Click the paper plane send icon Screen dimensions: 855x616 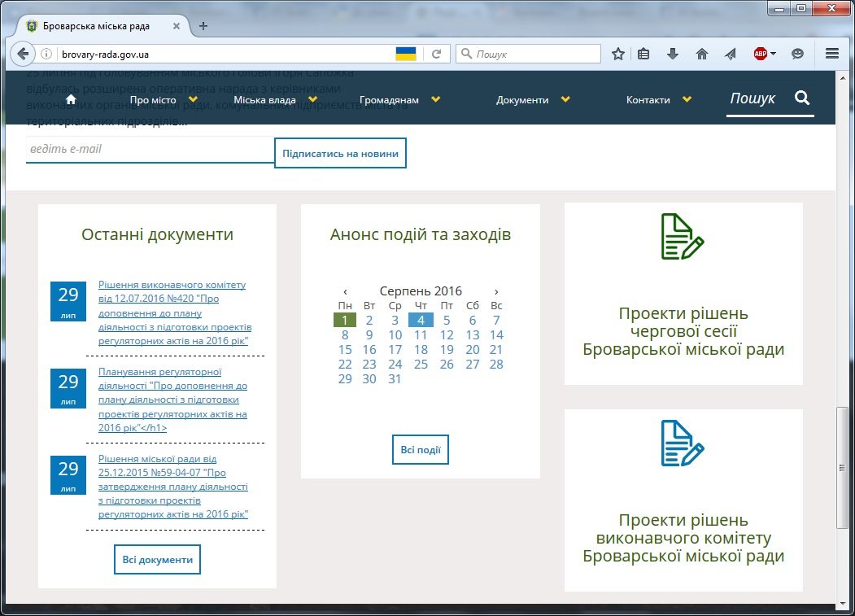731,54
